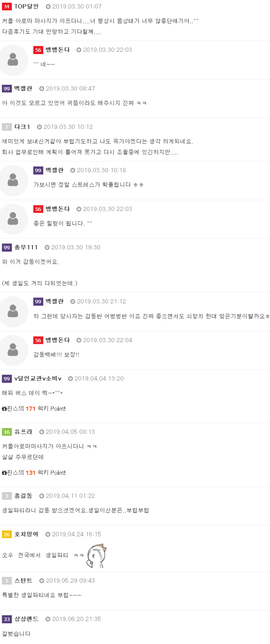Select the username 스턴트
Image resolution: width=270 pixels, height=644 pixels.
click(x=23, y=580)
